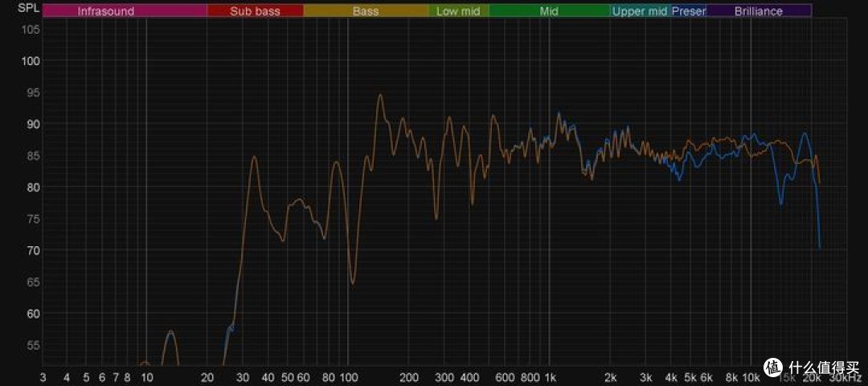Click the purple Brilliance band label
The image size is (868, 386).
[758, 11]
